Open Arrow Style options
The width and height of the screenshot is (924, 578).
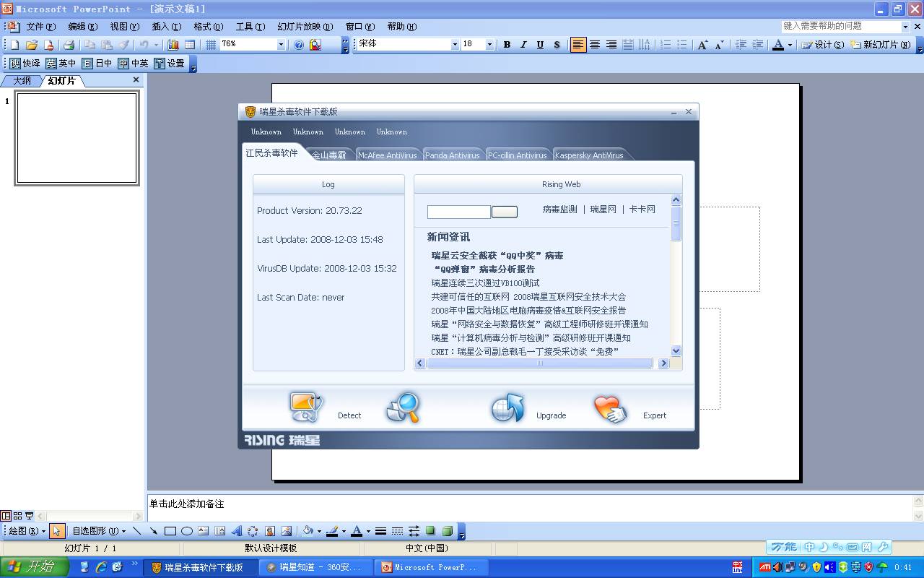pos(414,531)
